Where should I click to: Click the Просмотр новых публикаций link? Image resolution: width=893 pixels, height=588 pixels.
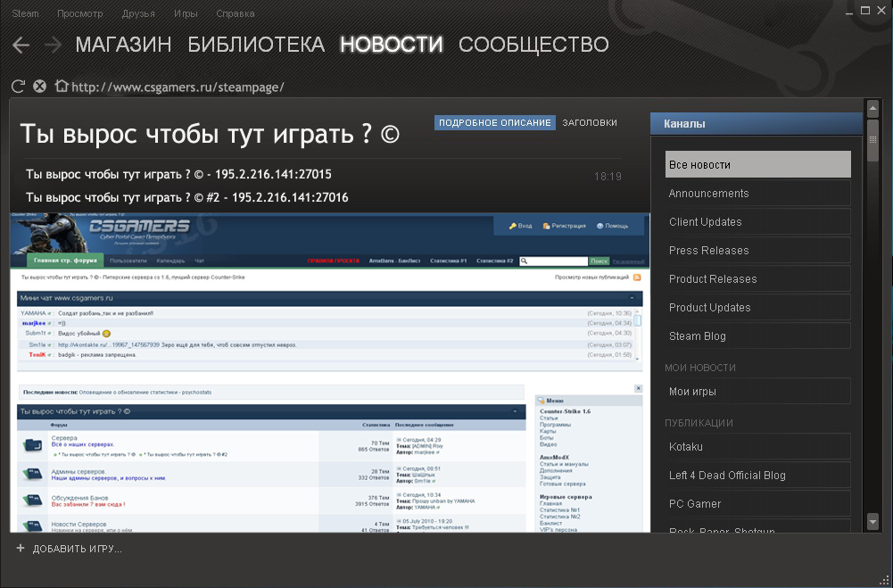pyautogui.click(x=591, y=277)
